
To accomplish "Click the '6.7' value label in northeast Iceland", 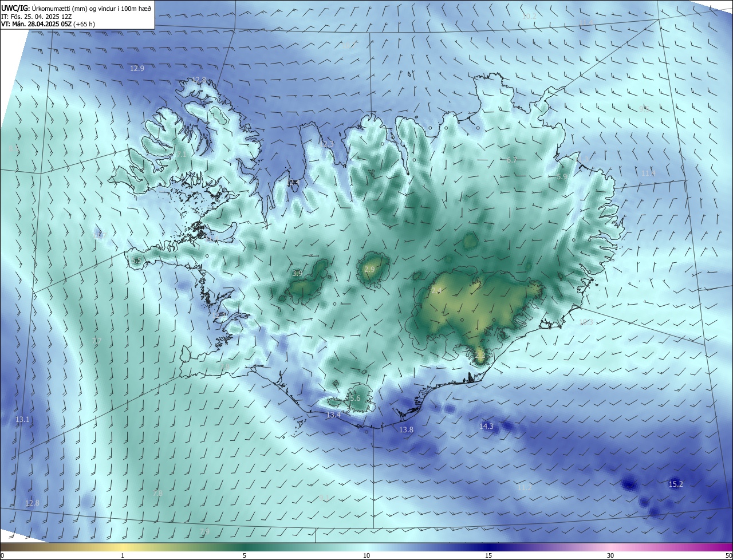I will [x=512, y=160].
